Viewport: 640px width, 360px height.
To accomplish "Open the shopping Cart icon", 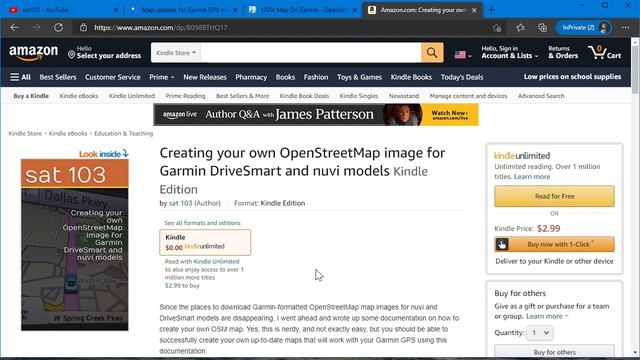I will pyautogui.click(x=604, y=53).
